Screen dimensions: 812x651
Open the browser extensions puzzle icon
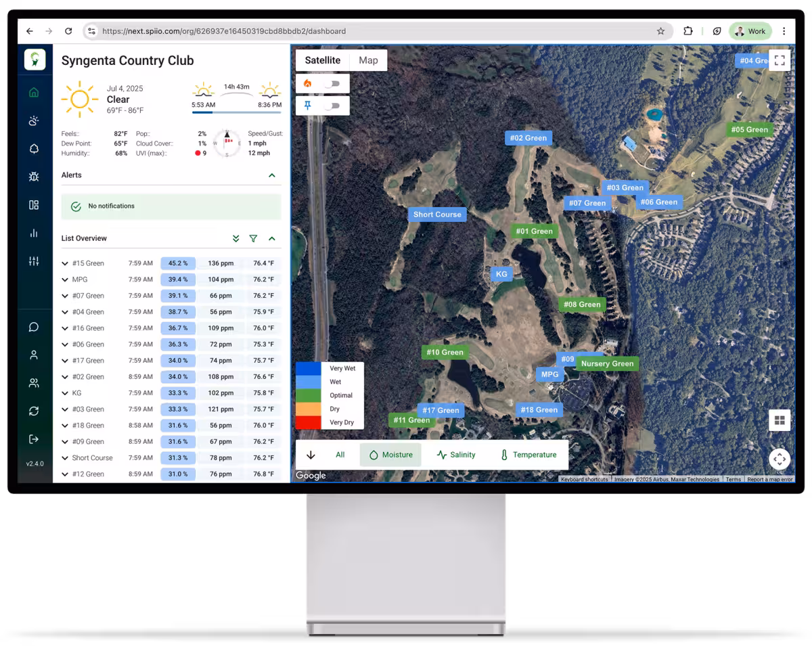688,31
